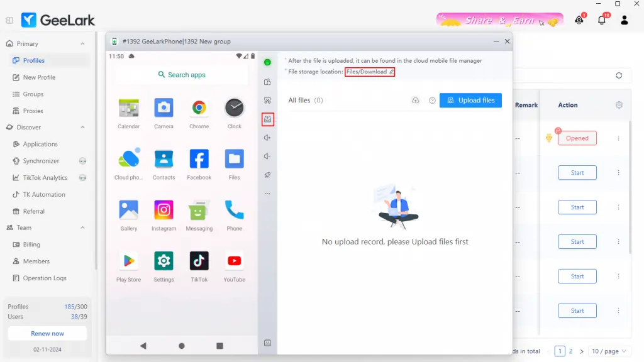Click the Upload files button
The image size is (644, 362).
pos(470,100)
